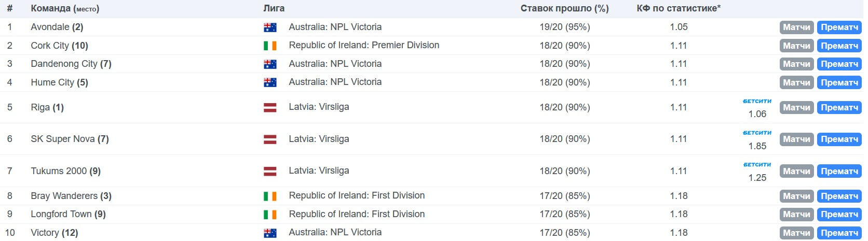Click the Betcity logo for Tukums 2000
The image size is (868, 241).
[757, 164]
